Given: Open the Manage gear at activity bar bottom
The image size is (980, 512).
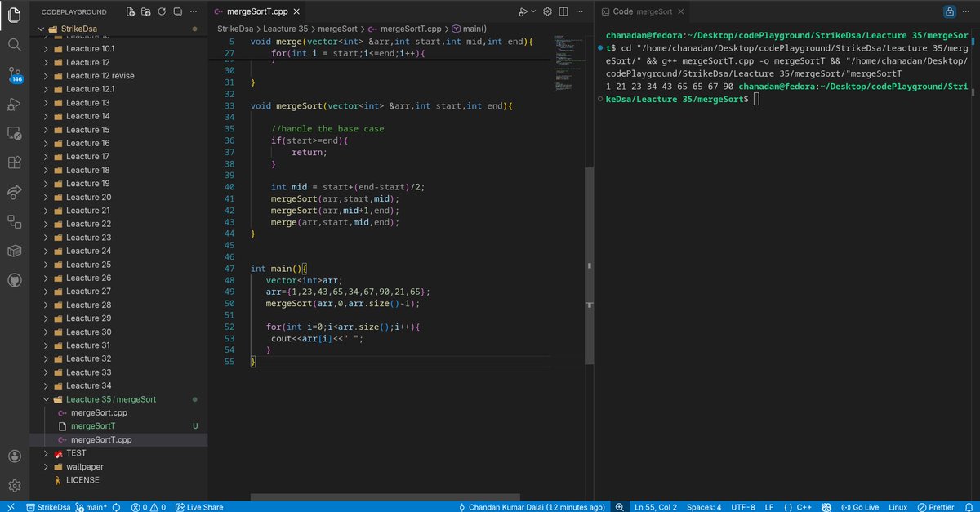Looking at the screenshot, I should 14,485.
